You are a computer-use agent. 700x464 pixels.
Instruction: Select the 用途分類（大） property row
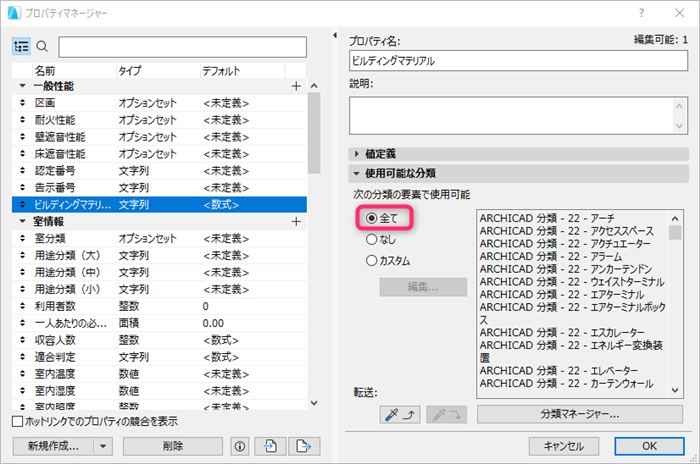[159, 255]
